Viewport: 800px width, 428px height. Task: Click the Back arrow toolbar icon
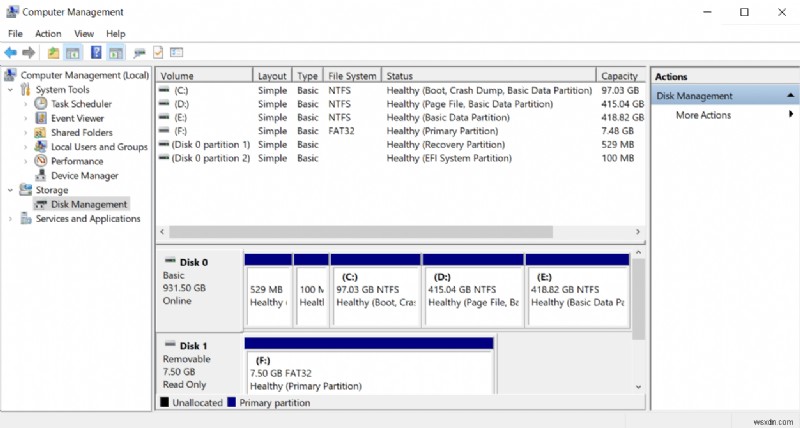point(10,52)
